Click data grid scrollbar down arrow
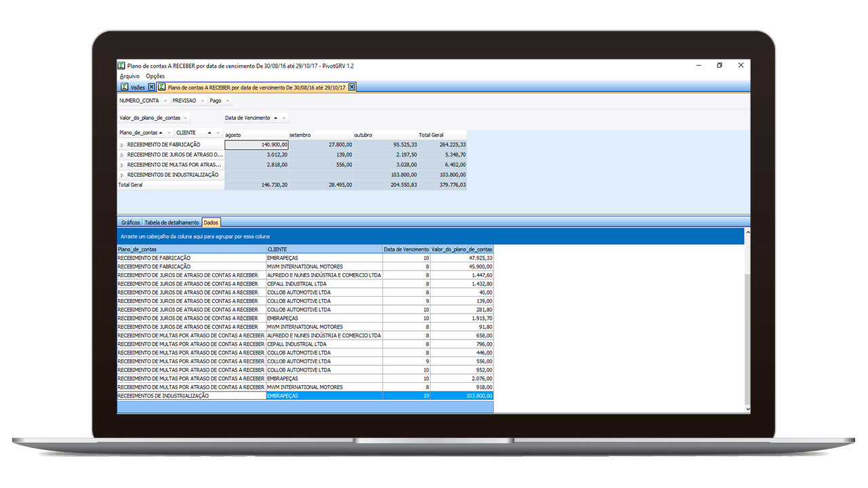868x488 pixels. coord(747,409)
